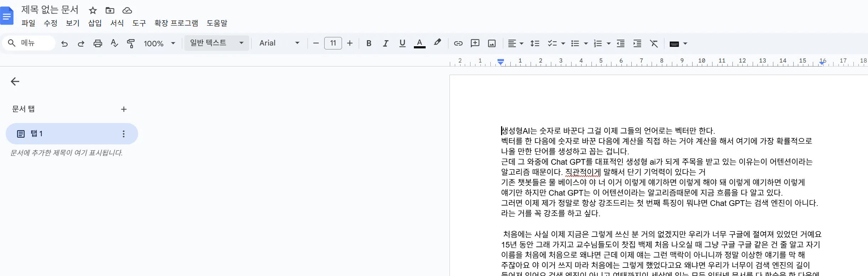Click the font size field 11
Image resolution: width=868 pixels, height=276 pixels.
coord(333,43)
